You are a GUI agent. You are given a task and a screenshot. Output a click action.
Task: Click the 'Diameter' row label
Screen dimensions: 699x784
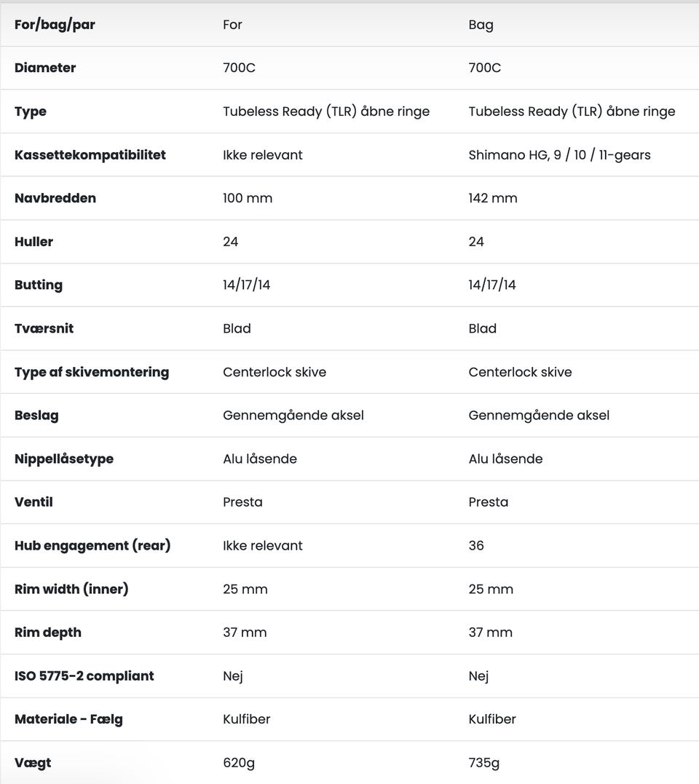click(x=45, y=68)
